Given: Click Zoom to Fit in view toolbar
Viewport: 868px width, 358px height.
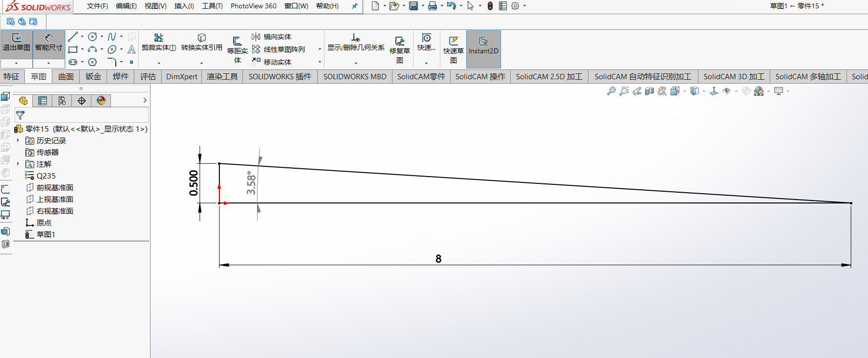Looking at the screenshot, I should (x=611, y=91).
